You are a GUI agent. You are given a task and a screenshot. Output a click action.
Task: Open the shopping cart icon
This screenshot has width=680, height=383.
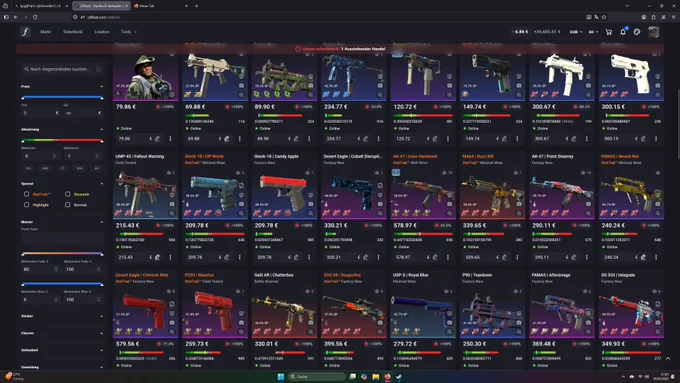point(608,32)
